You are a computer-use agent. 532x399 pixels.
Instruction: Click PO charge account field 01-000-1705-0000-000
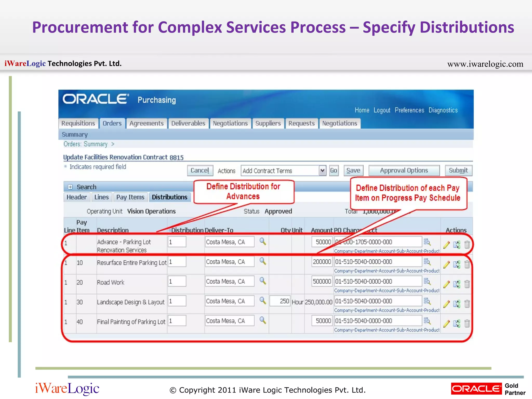(x=378, y=242)
